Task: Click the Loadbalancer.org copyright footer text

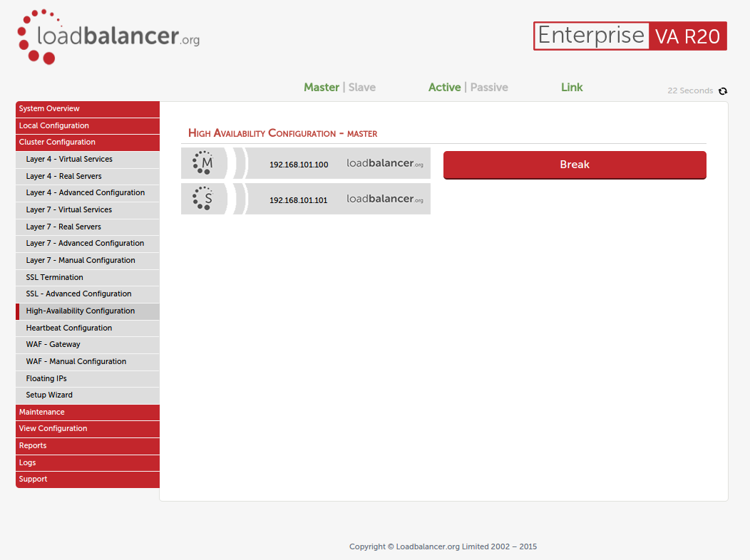Action: (x=443, y=546)
